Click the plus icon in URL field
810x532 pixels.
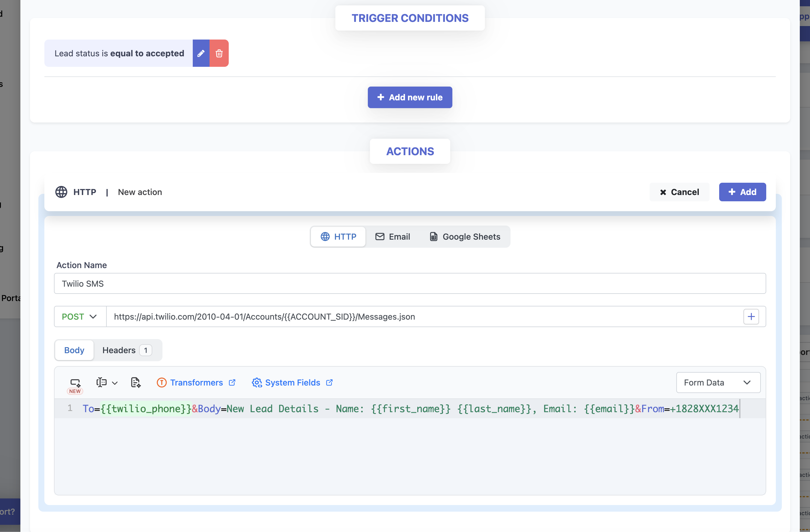(x=751, y=317)
